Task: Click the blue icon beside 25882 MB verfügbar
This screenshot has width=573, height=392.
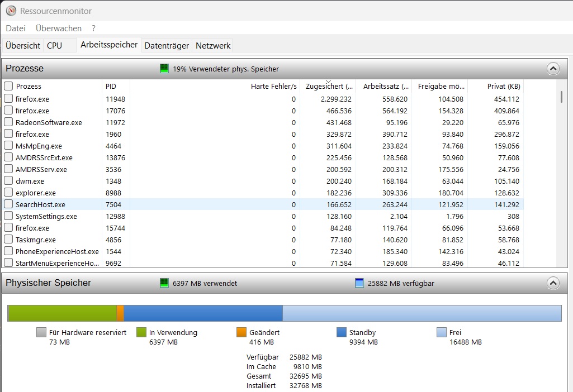Action: (x=359, y=283)
